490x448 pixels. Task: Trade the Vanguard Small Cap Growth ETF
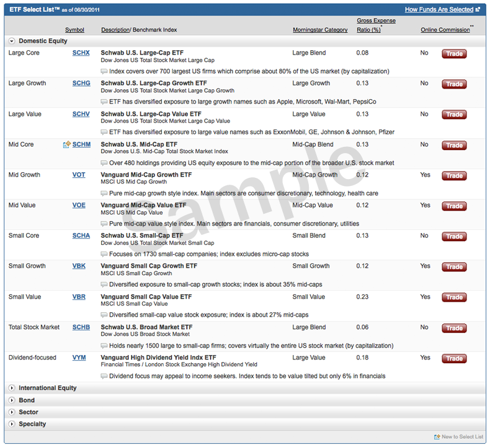[x=454, y=267]
